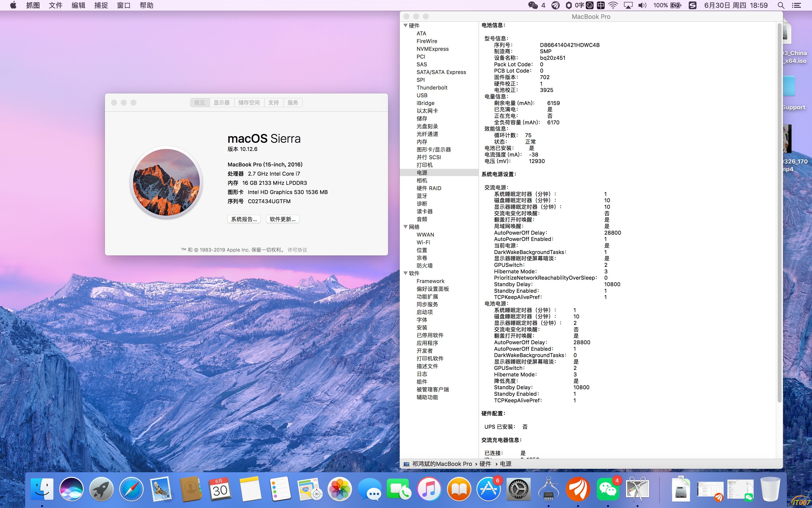
Task: Select 蓝牙 in hardware list
Action: coord(422,196)
